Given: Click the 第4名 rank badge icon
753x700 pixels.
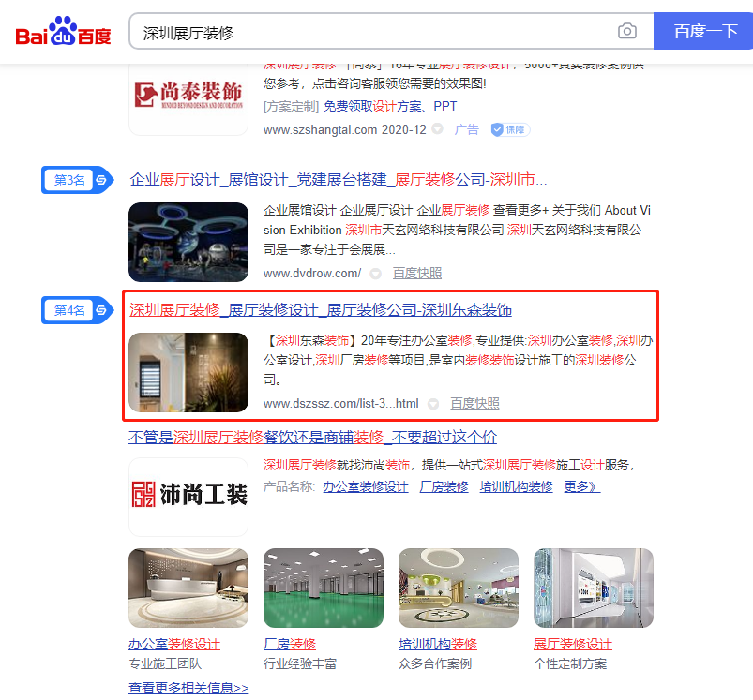Looking at the screenshot, I should pos(78,310).
